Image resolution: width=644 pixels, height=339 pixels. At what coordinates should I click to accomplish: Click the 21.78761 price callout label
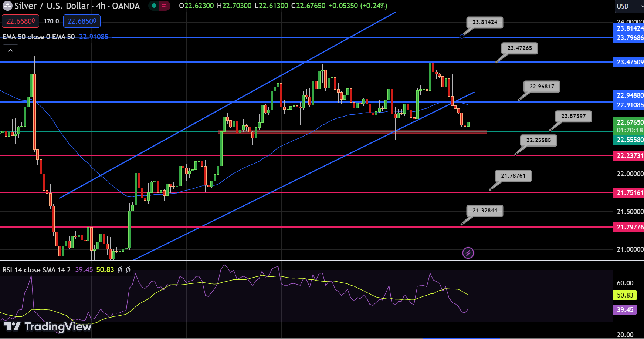pyautogui.click(x=513, y=176)
